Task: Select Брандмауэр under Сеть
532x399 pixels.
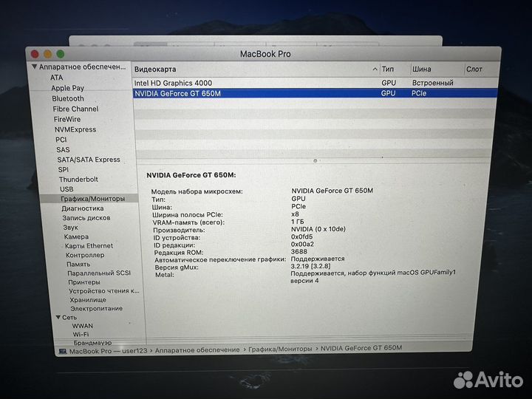Action: click(x=92, y=343)
